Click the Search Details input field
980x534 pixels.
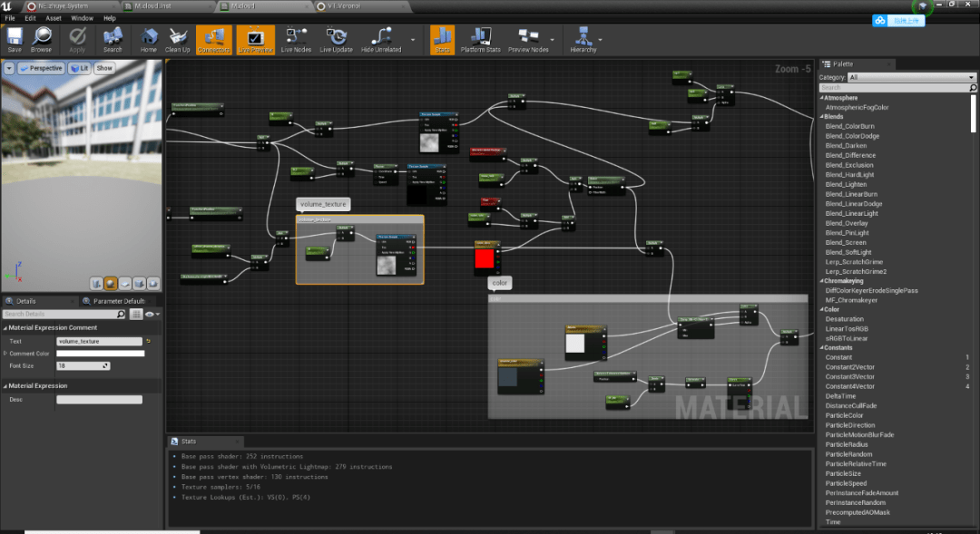coord(64,315)
